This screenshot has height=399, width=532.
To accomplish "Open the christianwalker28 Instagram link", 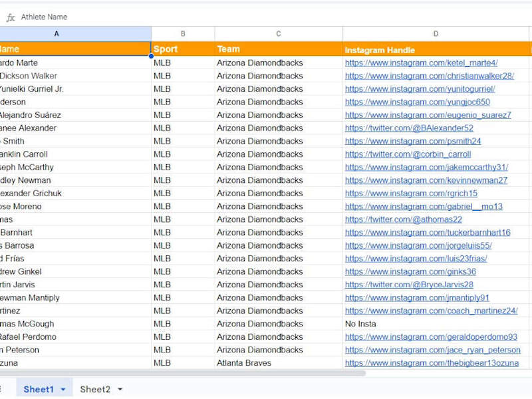I will 429,76.
